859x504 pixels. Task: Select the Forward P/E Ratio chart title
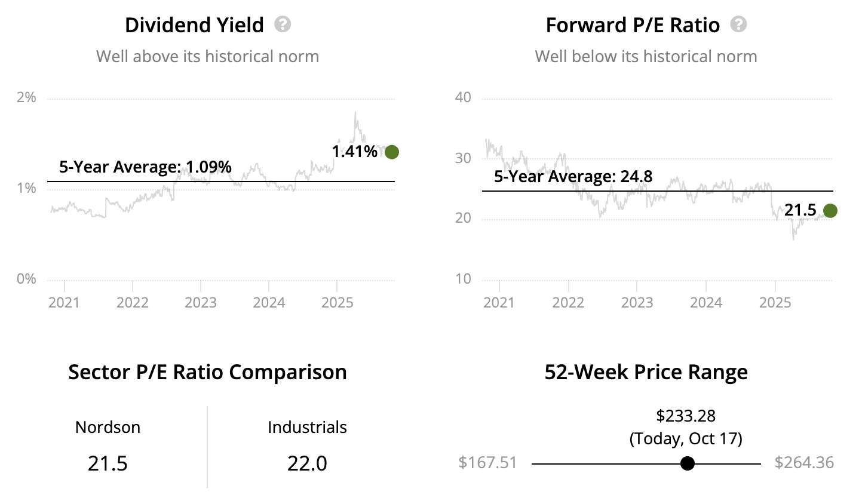[633, 25]
